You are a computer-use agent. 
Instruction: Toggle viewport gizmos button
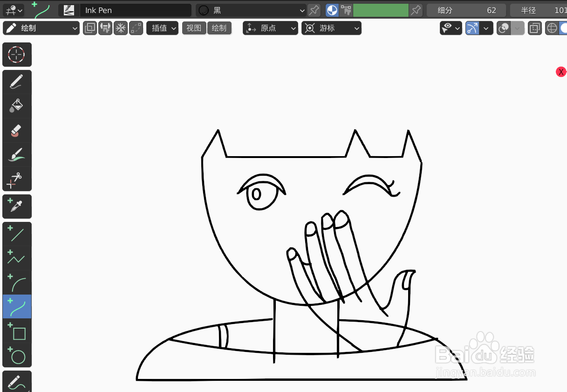472,28
